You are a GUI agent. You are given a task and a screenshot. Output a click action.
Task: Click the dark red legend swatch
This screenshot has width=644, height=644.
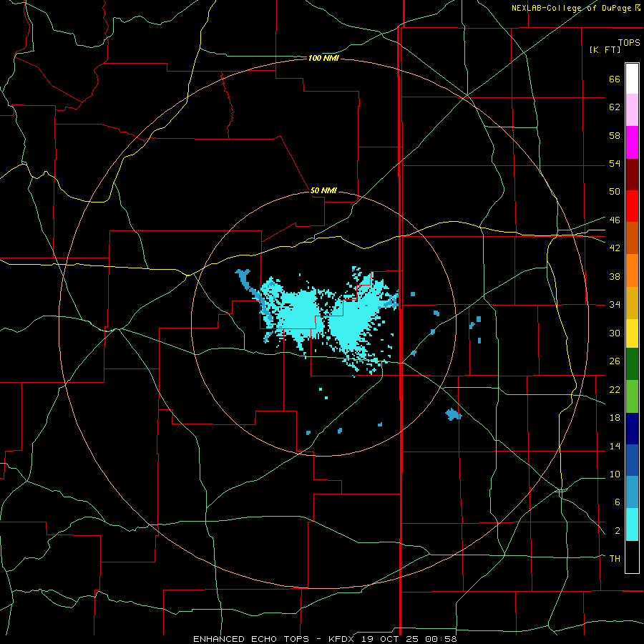pyautogui.click(x=632, y=175)
